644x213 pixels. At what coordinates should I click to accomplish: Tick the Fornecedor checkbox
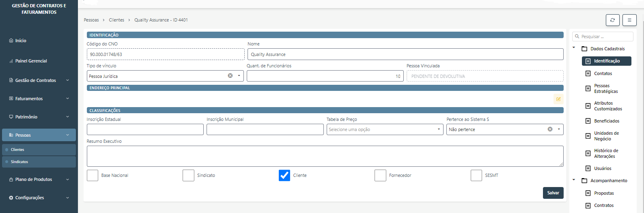(x=380, y=175)
